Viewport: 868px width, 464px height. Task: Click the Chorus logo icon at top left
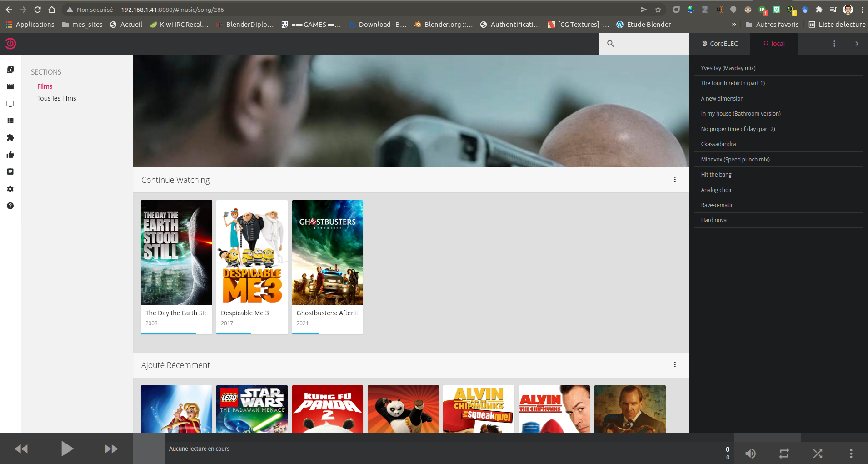pyautogui.click(x=10, y=44)
